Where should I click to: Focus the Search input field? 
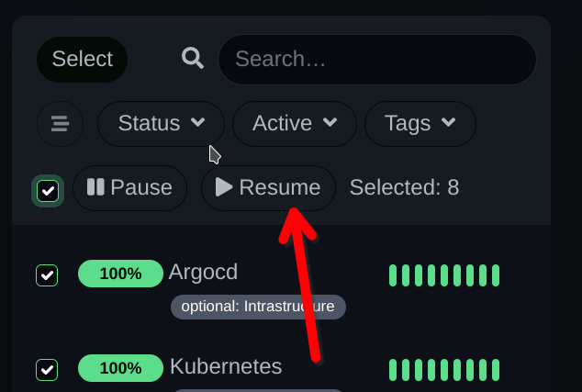tap(377, 60)
